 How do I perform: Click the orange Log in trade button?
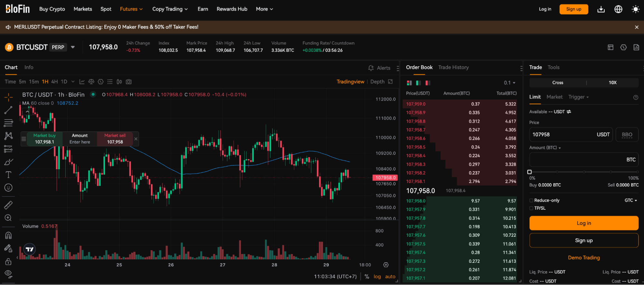[x=584, y=223]
